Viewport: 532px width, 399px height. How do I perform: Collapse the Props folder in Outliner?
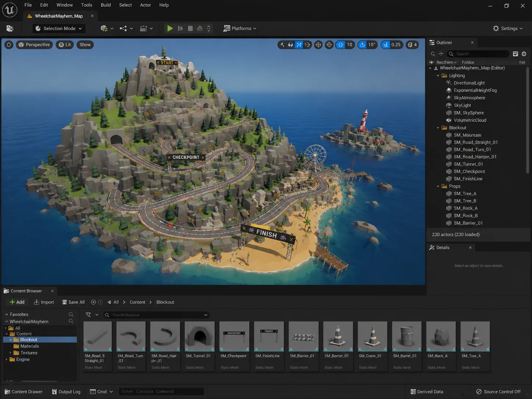[438, 186]
